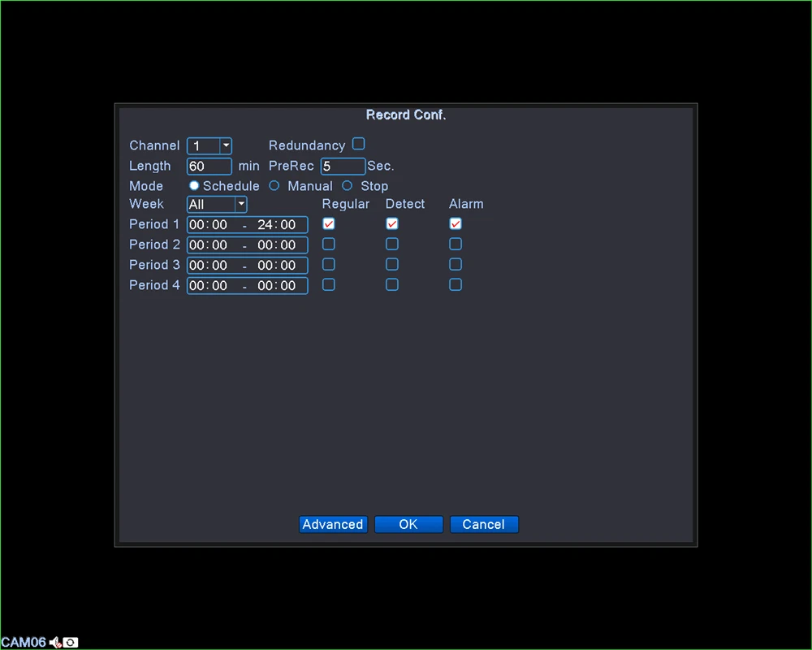Check Regular for Period 3
Screen dimensions: 812x650
[x=328, y=264]
